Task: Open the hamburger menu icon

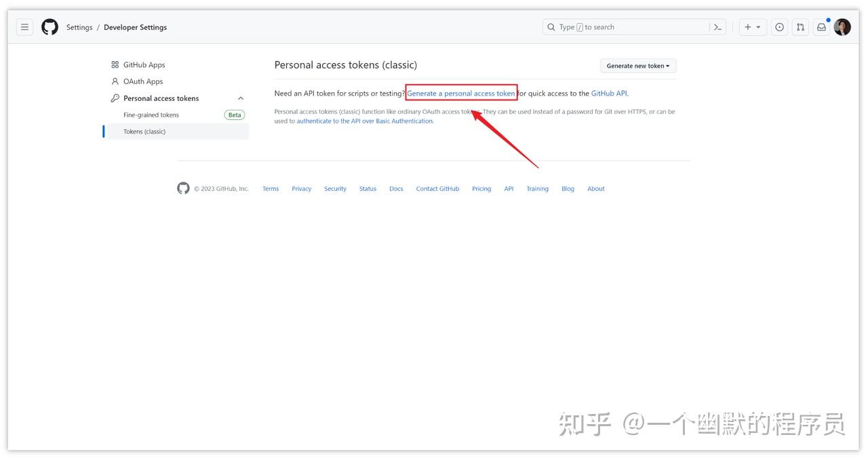Action: [x=24, y=26]
